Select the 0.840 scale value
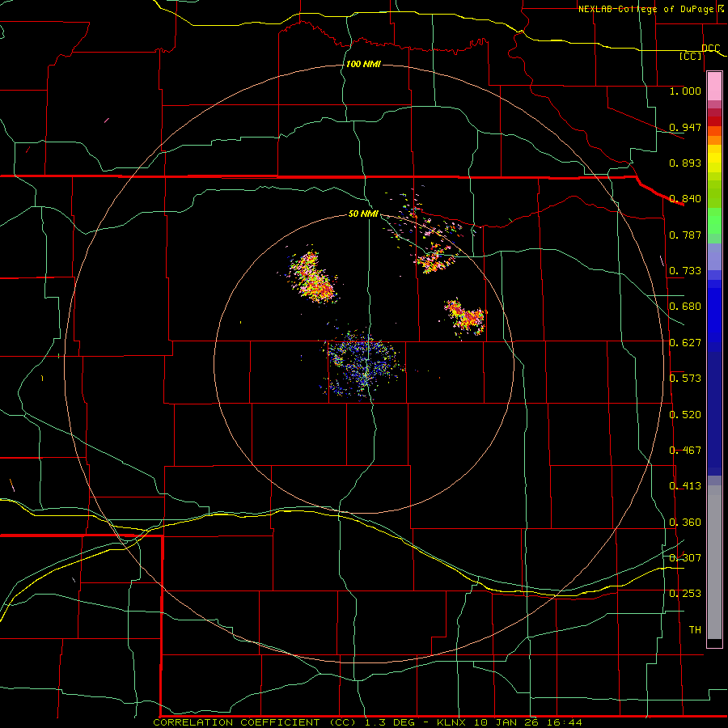728x728 pixels. (685, 198)
